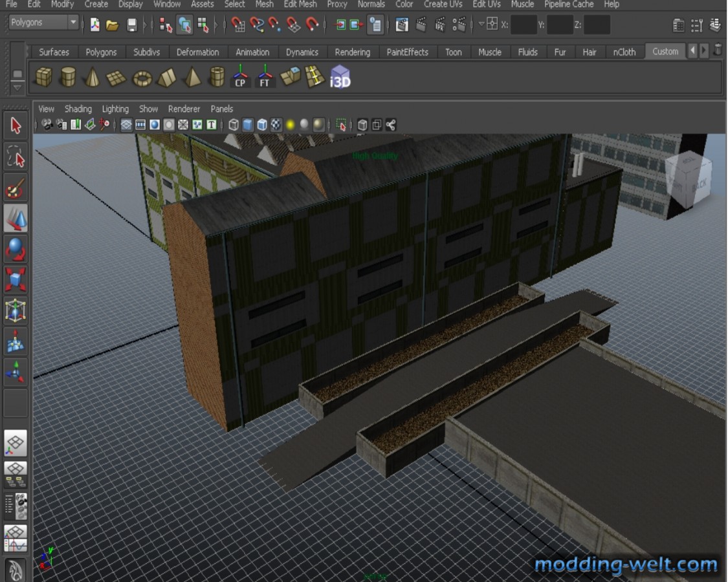728x582 pixels.
Task: Activate the Lasso select tool
Action: pyautogui.click(x=16, y=156)
